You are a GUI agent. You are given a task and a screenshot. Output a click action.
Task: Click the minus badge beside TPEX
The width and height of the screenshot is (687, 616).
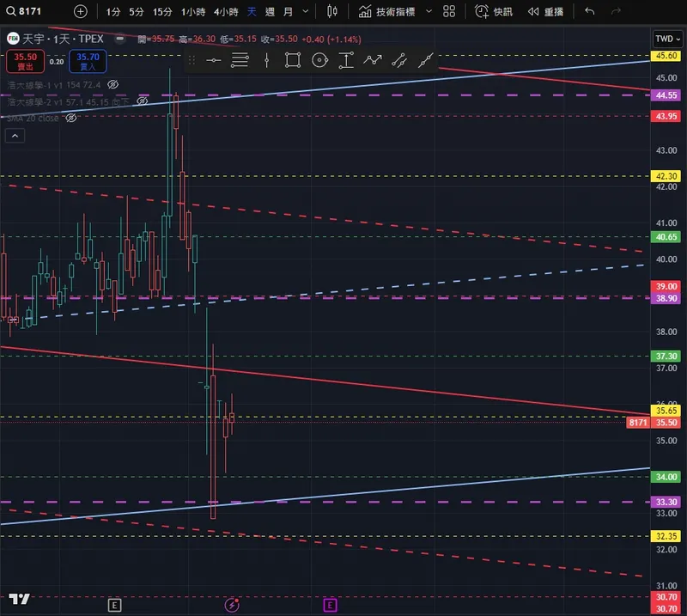119,39
